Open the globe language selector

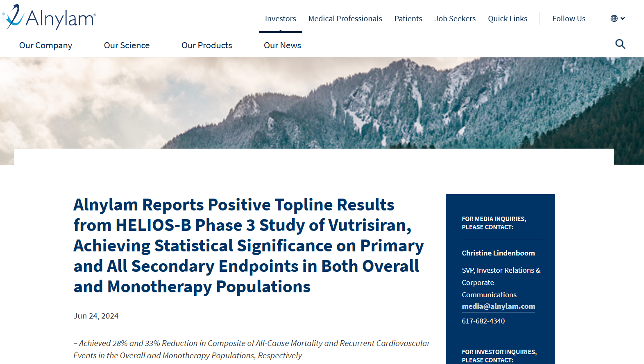[617, 18]
